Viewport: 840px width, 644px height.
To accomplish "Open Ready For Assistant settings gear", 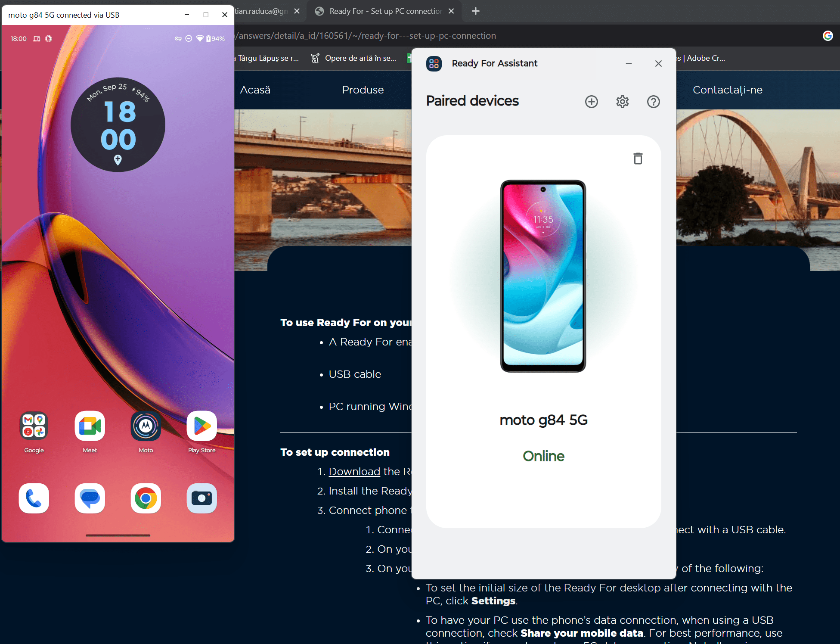I will pos(622,102).
